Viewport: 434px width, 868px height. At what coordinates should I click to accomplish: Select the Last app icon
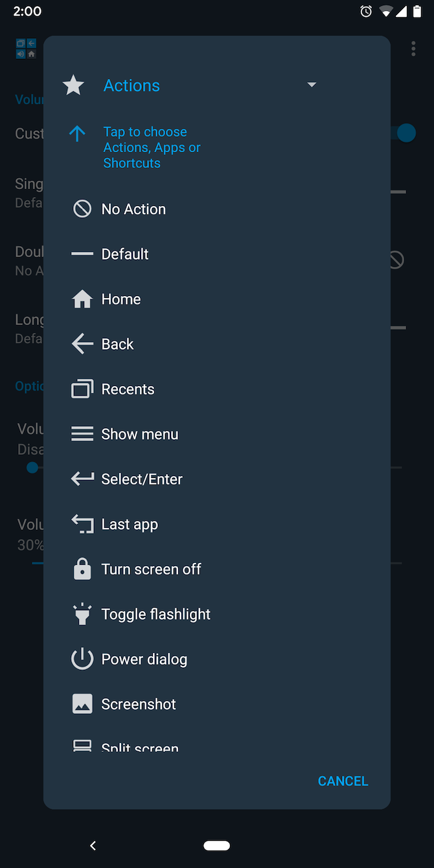click(x=82, y=523)
